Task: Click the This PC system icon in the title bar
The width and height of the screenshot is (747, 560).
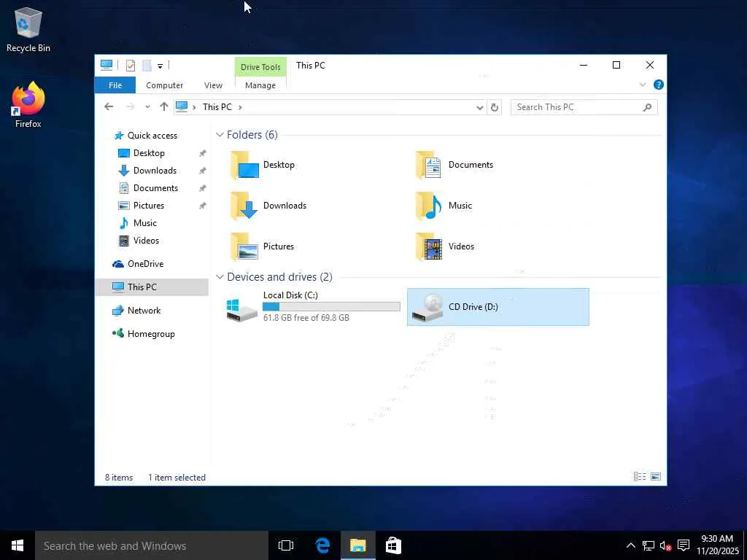Action: [x=107, y=65]
